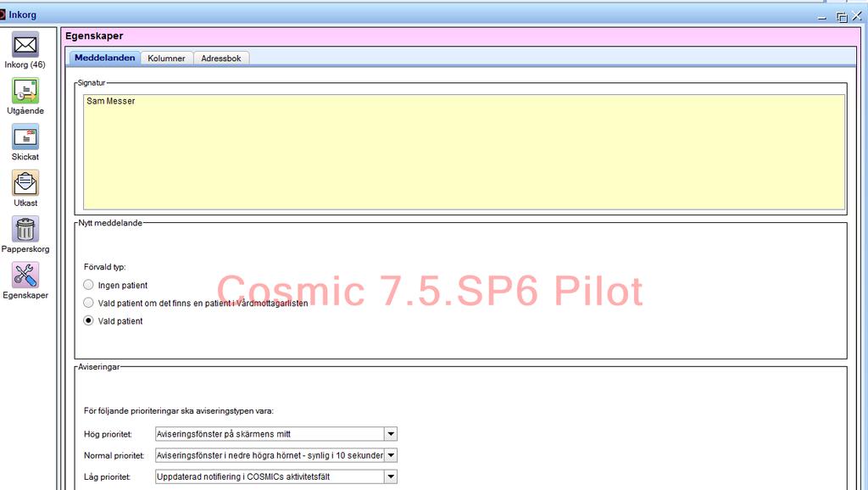
Task: Select the Egenskaper tools icon in sidebar
Action: click(25, 276)
